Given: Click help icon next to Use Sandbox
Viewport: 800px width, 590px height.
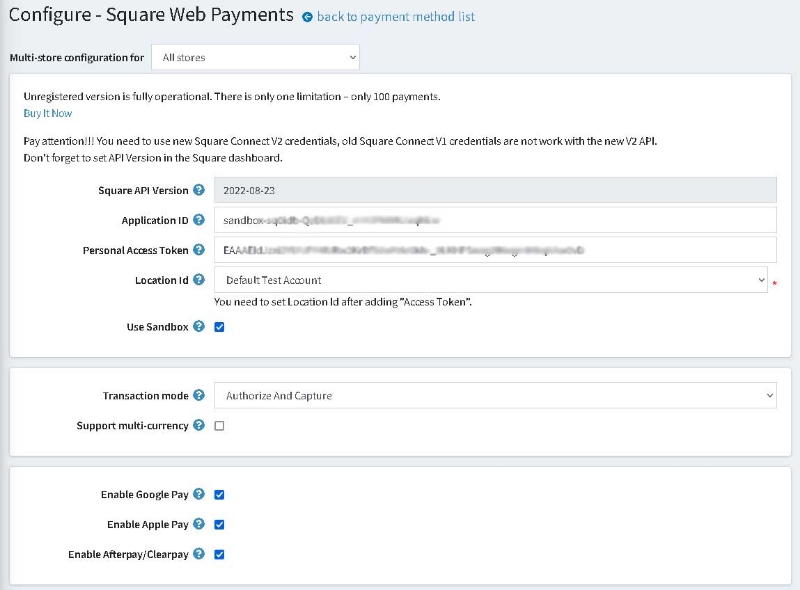Looking at the screenshot, I should point(199,326).
